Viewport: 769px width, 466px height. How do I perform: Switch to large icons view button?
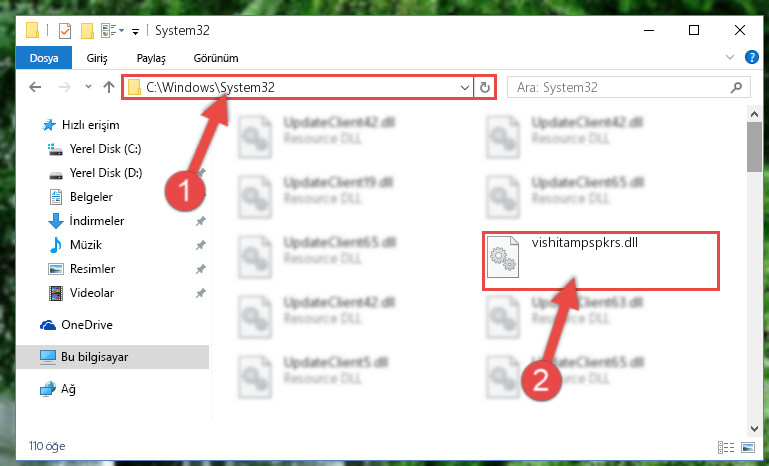click(x=748, y=447)
